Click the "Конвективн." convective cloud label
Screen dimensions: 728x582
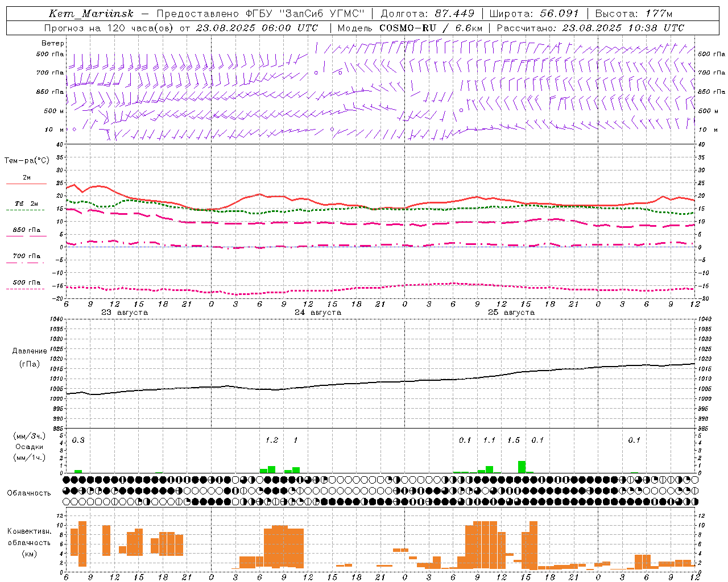click(x=30, y=531)
